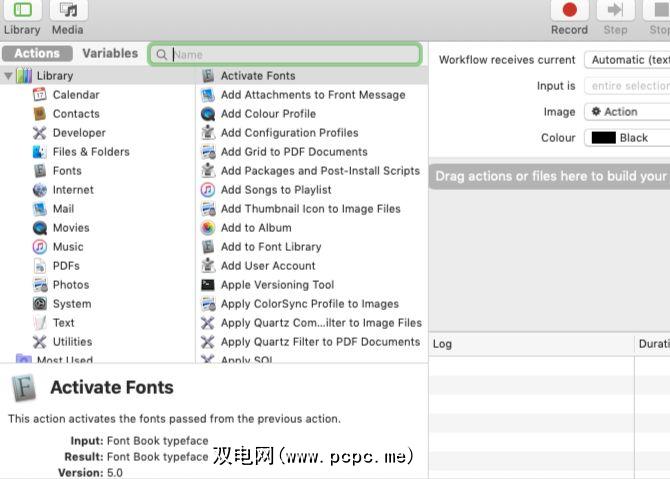The image size is (670, 479).
Task: Click the magnifier icon in search field
Action: pos(162,55)
